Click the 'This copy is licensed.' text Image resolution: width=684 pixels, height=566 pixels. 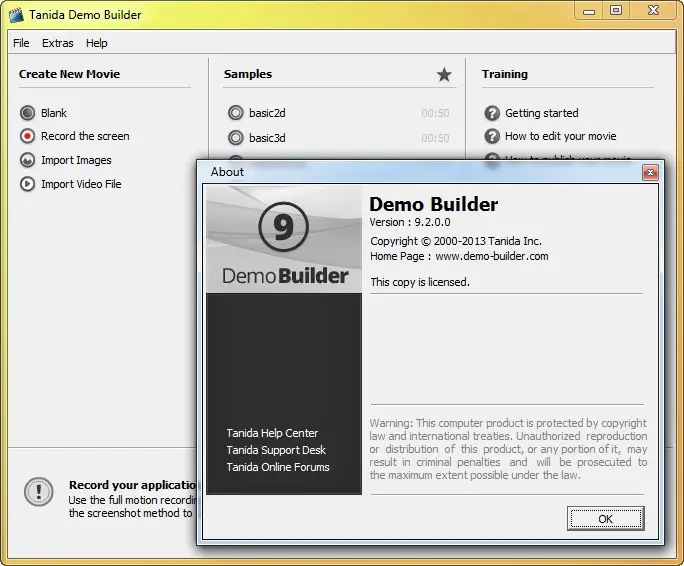(x=420, y=282)
